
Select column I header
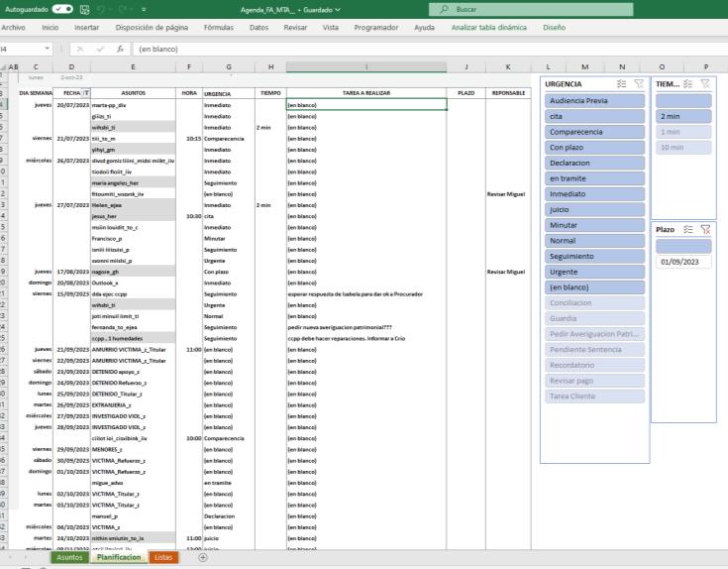pyautogui.click(x=366, y=66)
